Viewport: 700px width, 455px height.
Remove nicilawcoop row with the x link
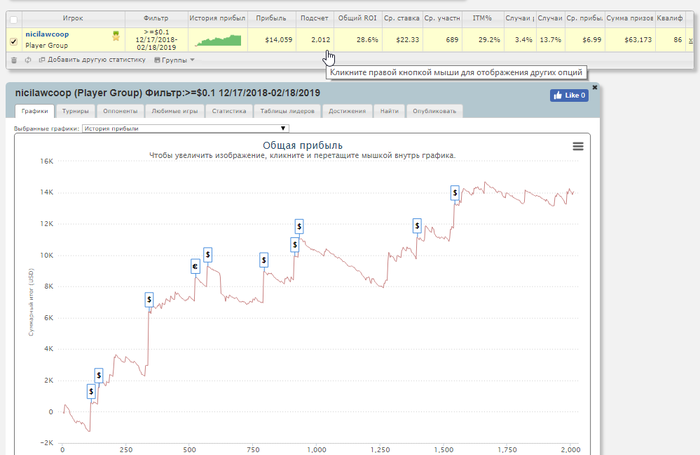coord(691,41)
